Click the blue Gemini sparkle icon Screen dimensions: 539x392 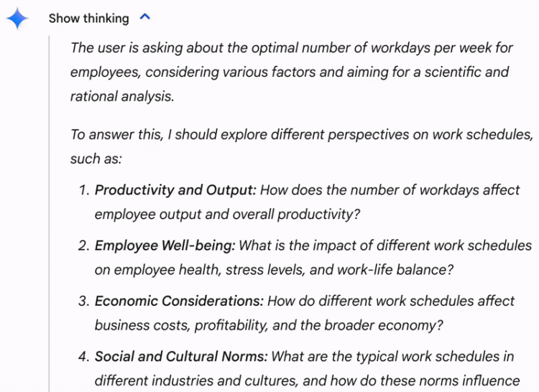point(17,18)
